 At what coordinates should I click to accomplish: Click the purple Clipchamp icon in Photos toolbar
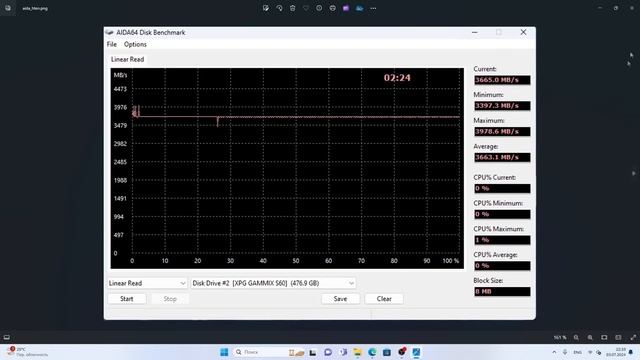(x=346, y=8)
